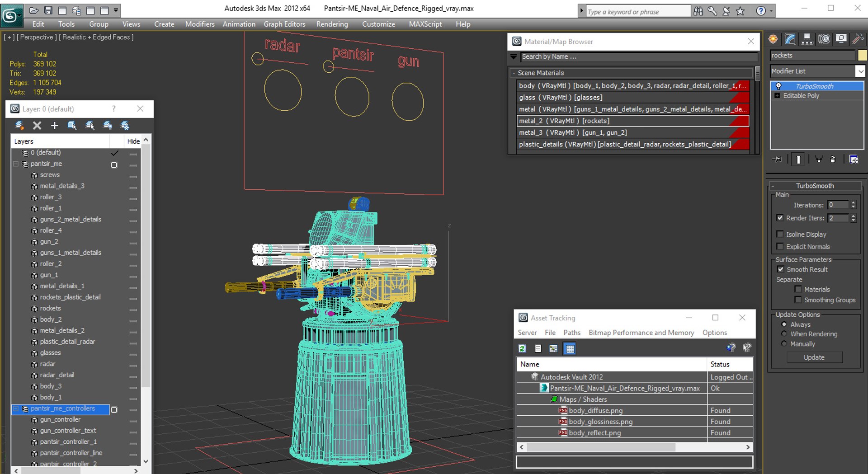Click the Save File icon in quick toolbar
This screenshot has width=868, height=474.
click(x=48, y=10)
